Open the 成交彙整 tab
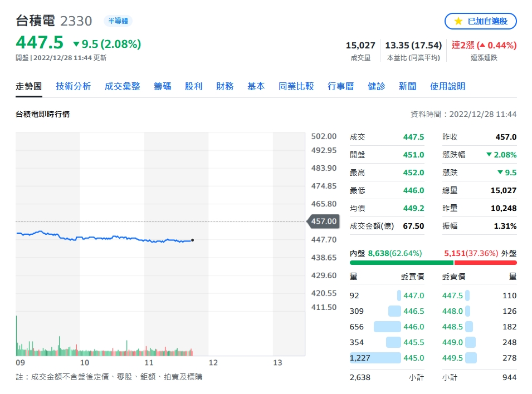This screenshot has height=394, width=532. click(x=122, y=86)
